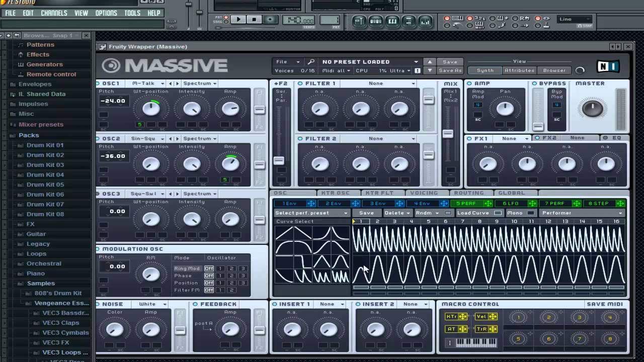Set Ring Mod mode to Off
The image size is (644, 362).
[x=209, y=268]
